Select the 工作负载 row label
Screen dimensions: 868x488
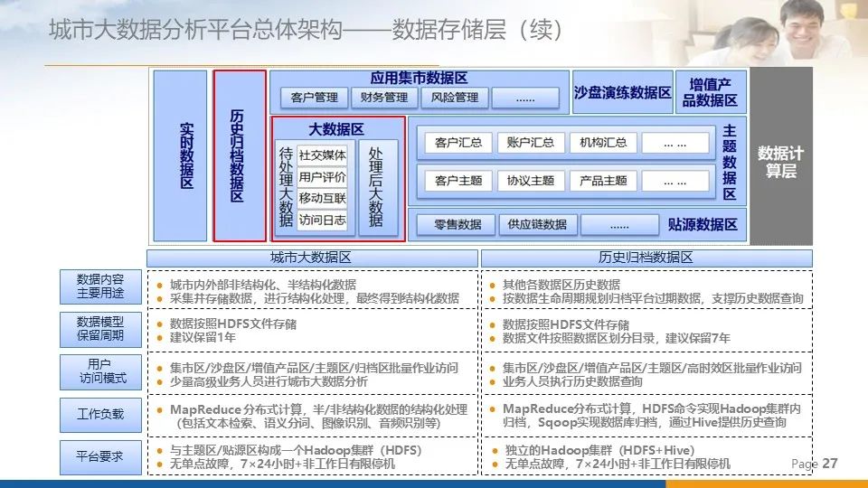(100, 415)
